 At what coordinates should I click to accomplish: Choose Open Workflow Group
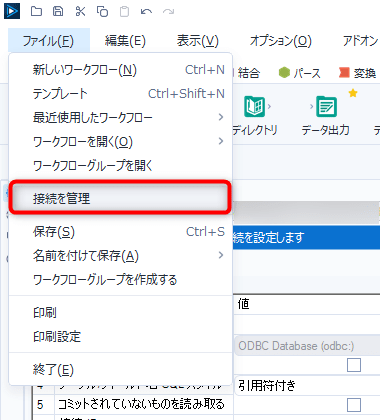[x=120, y=165]
